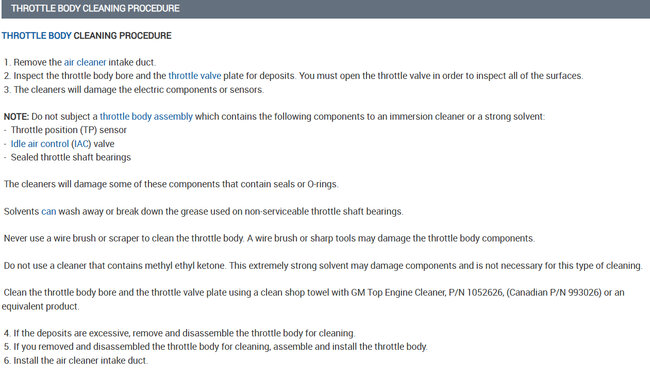Click the 'IAC' abbreviation link
Viewport: 650px width, 372px height.
coord(81,144)
